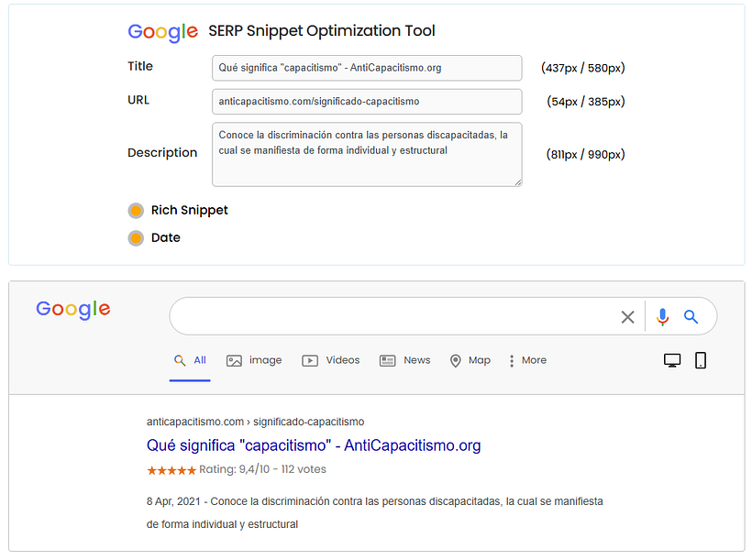Click Google logo in search preview
The height and width of the screenshot is (560, 752).
(x=73, y=310)
